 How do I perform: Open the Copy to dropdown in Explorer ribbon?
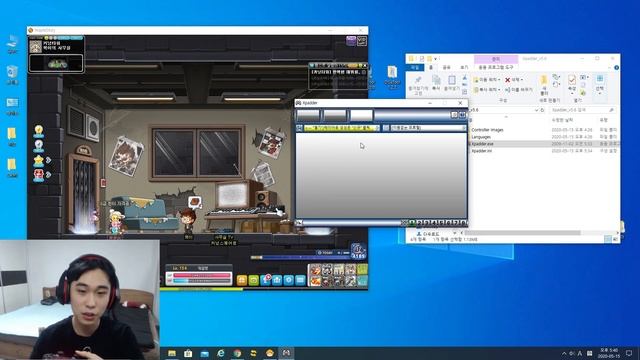click(487, 89)
